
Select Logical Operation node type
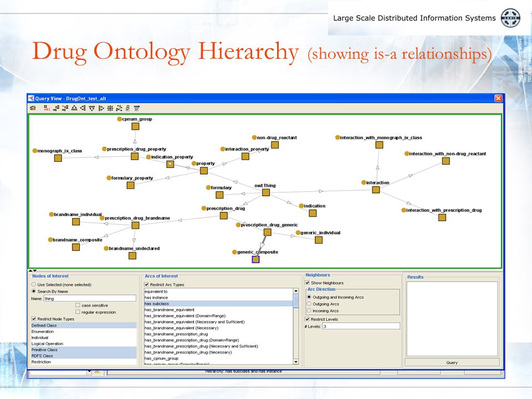click(84, 344)
